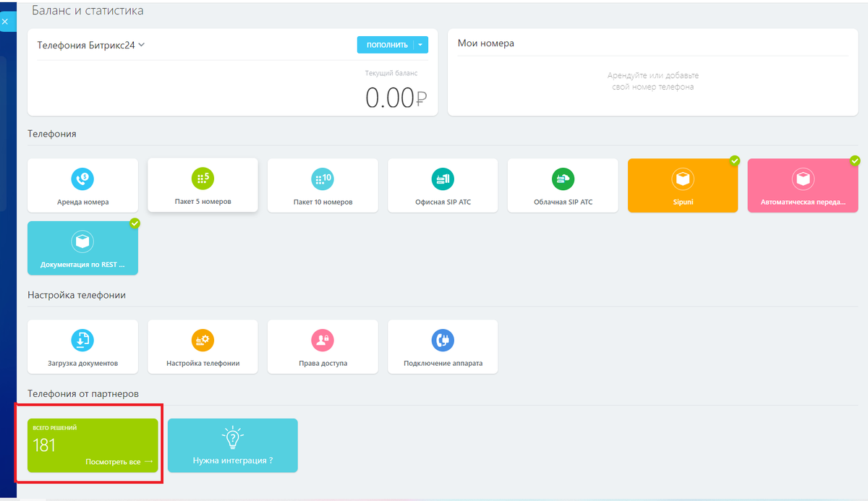Open the Sipuni partner app
Screen dimensions: 868x501
click(x=682, y=185)
